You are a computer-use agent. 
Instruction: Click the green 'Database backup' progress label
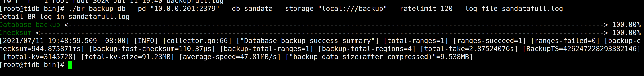pos(30,25)
